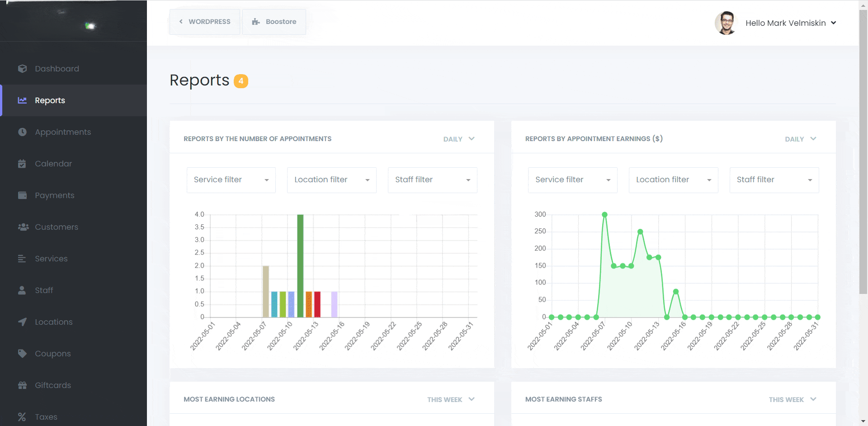Expand Staff filter in appointments report

click(x=432, y=180)
